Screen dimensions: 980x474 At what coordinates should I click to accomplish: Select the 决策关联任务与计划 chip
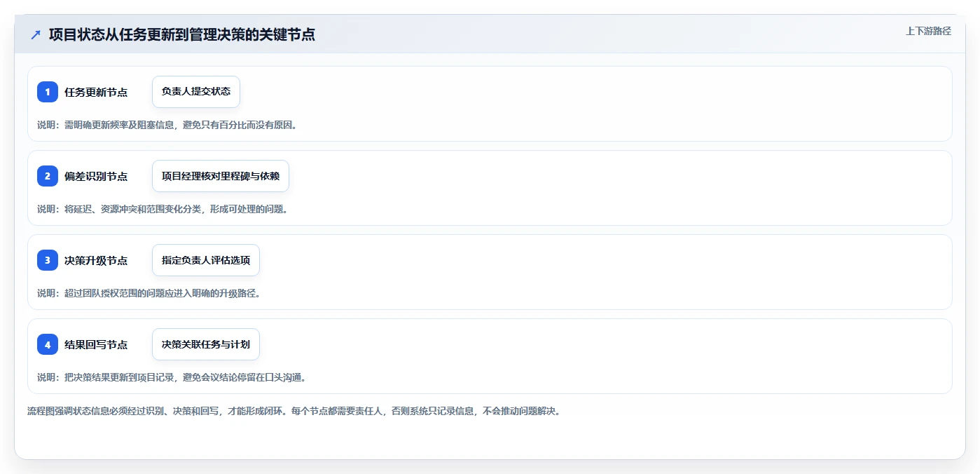click(206, 344)
